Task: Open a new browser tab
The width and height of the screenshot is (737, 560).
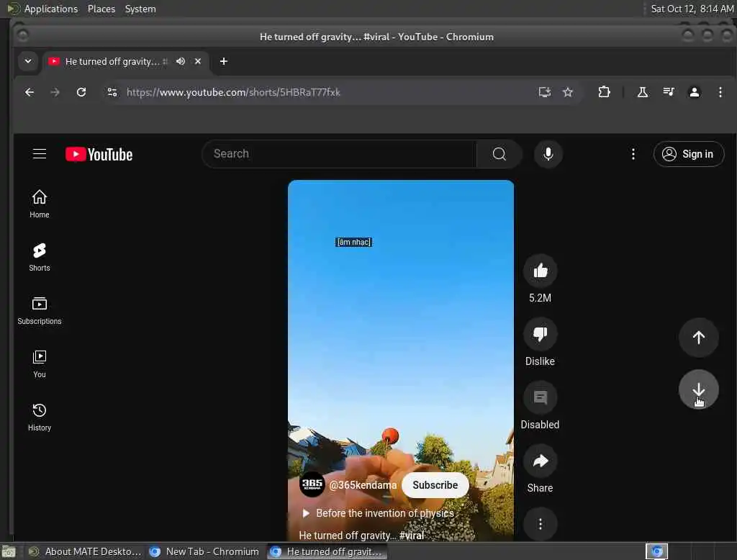Action: [224, 61]
